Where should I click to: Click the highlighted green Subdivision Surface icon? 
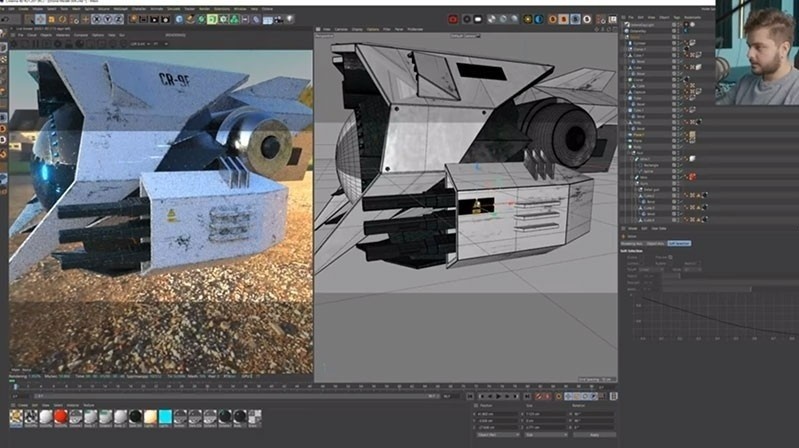[x=212, y=19]
